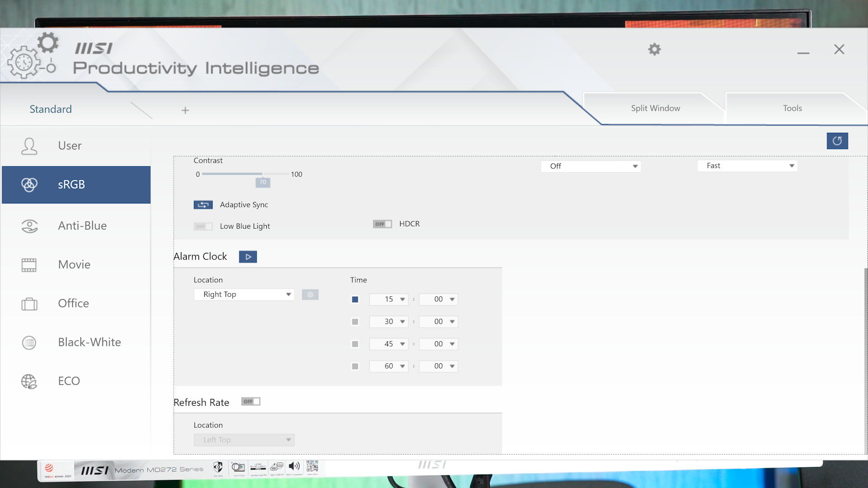This screenshot has height=488, width=868.
Task: Select the sRGB mode
Action: [76, 184]
